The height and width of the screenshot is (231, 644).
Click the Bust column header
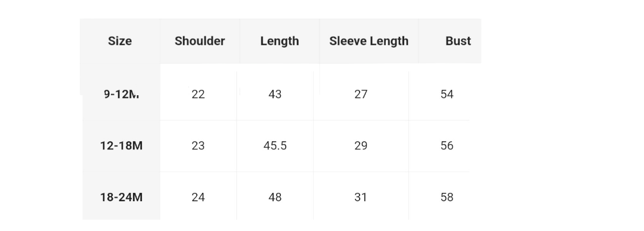(458, 41)
